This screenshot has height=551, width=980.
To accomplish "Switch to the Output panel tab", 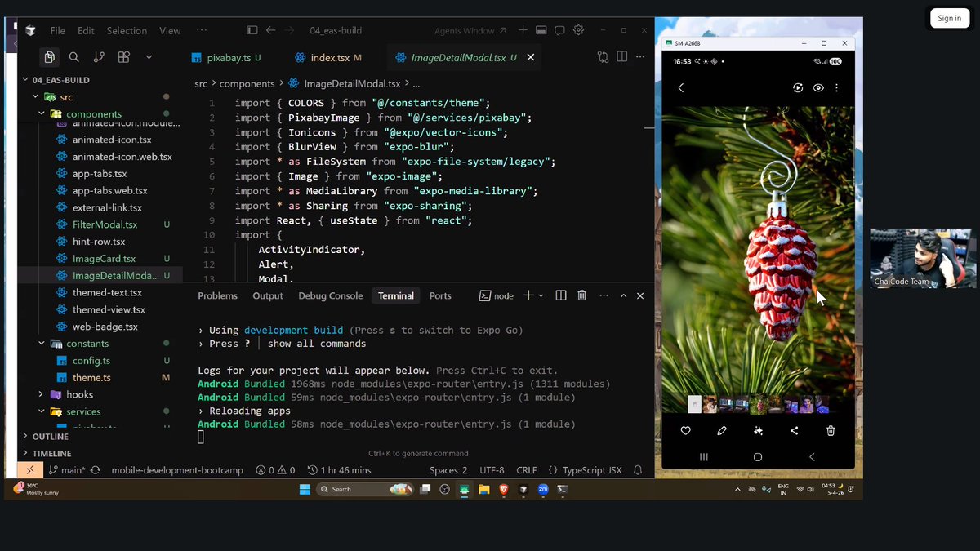I will tap(268, 295).
